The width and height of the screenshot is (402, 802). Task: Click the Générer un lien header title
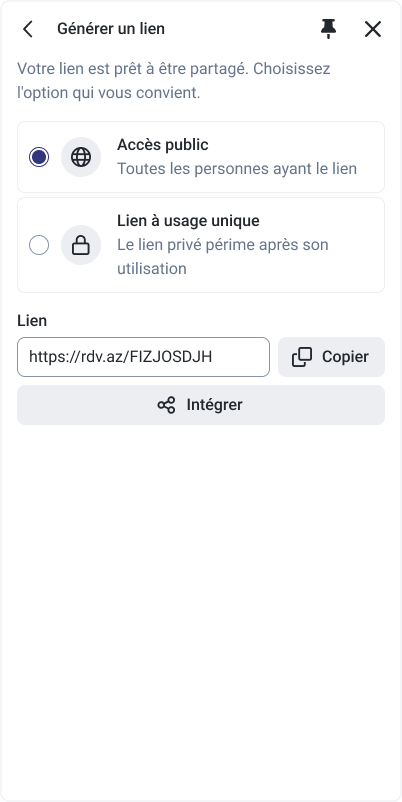(x=111, y=29)
